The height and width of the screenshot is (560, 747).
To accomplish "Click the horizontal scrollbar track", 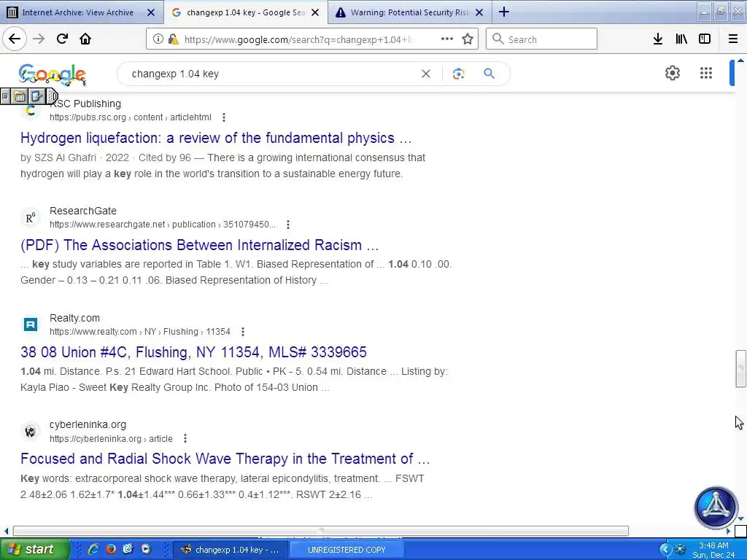I will (x=321, y=531).
